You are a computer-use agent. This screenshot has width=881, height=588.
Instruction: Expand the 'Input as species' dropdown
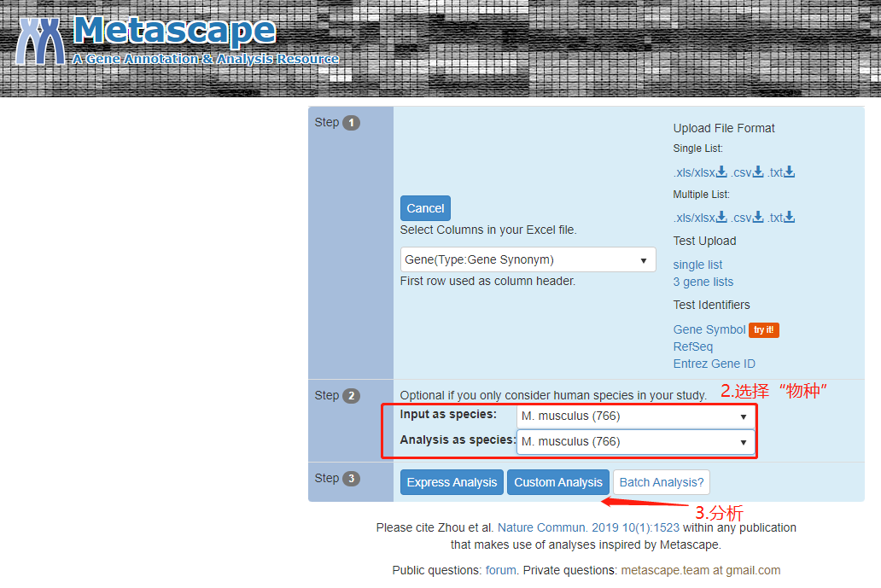click(635, 416)
